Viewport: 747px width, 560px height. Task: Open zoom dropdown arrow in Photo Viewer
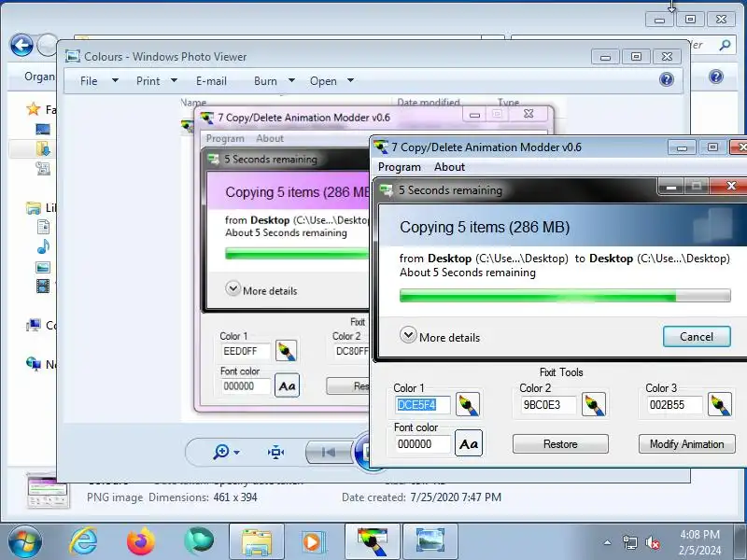(x=237, y=453)
